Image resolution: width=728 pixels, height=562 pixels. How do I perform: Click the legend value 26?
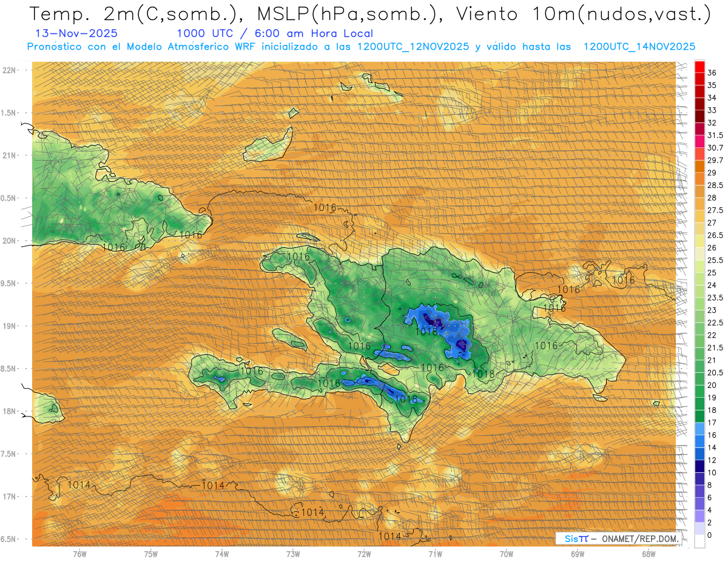point(712,248)
